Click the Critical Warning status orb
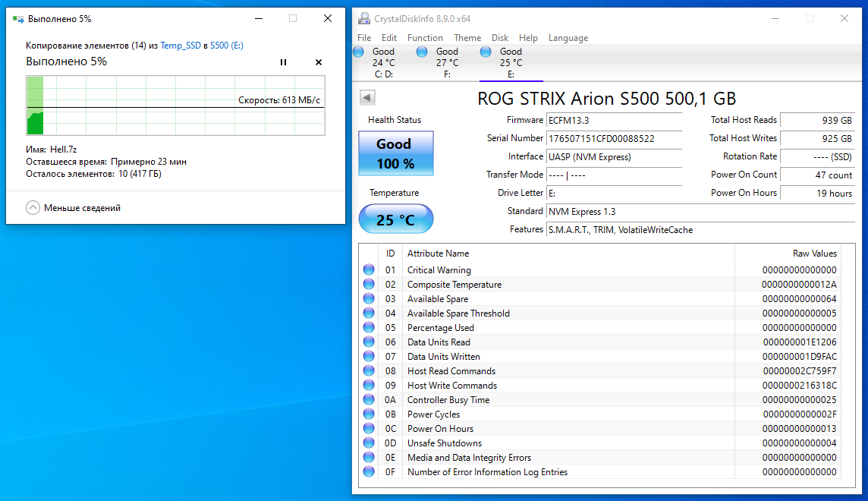This screenshot has width=868, height=501. coord(369,269)
